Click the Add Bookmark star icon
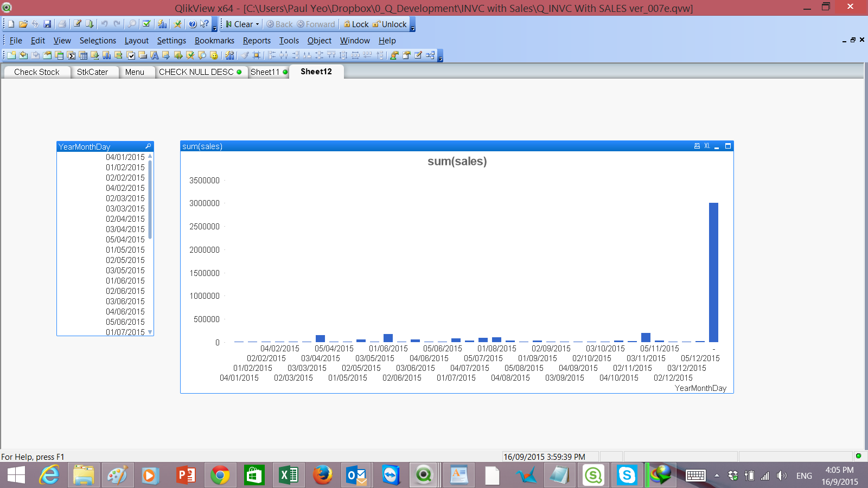Screen dimensions: 868x488 [177, 24]
